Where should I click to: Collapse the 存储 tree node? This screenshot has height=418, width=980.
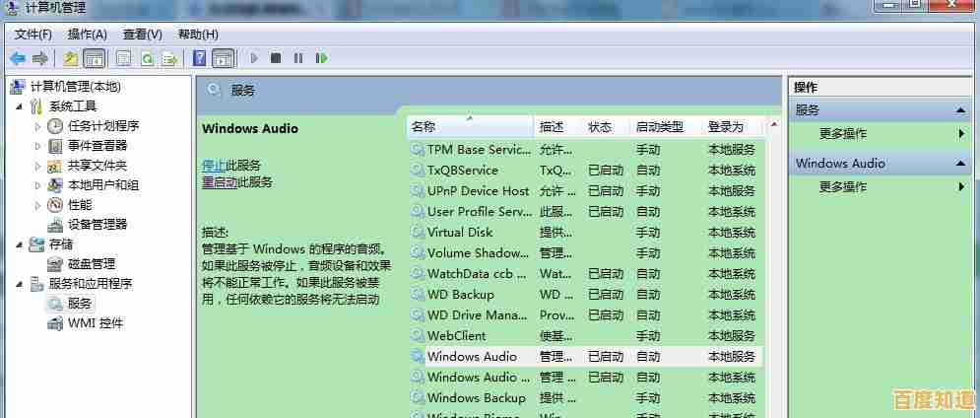(20, 244)
